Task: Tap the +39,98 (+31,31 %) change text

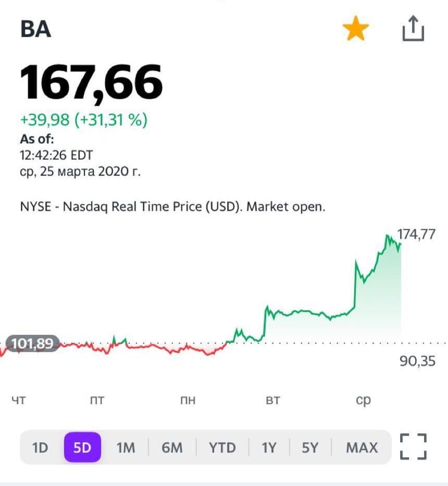Action: tap(83, 119)
